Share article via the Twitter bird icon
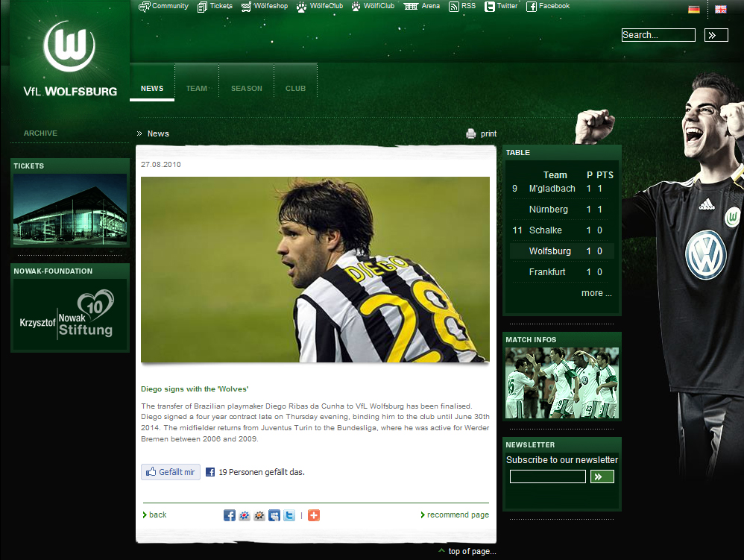This screenshot has height=560, width=744. tap(289, 515)
